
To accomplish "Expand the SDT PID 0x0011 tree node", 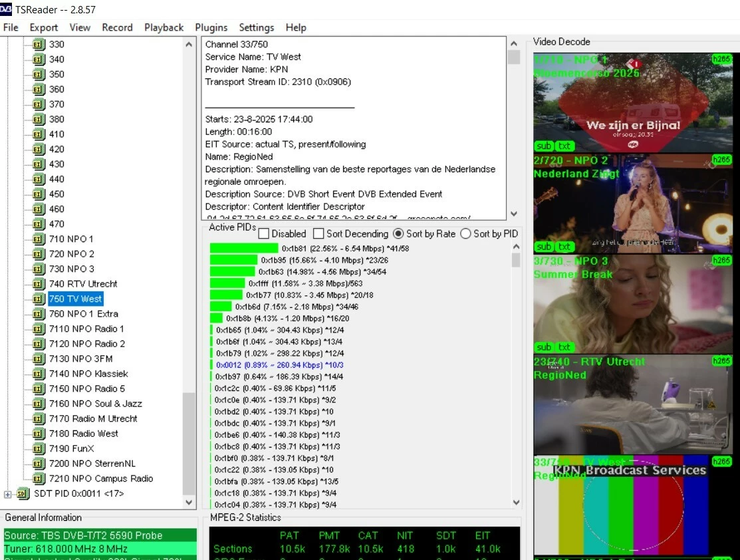I will (x=7, y=494).
